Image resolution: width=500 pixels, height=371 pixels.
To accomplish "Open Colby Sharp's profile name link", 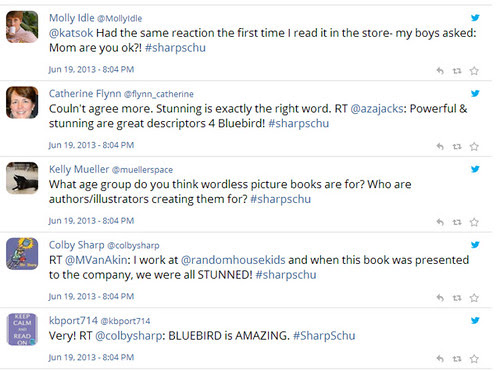I will [77, 245].
